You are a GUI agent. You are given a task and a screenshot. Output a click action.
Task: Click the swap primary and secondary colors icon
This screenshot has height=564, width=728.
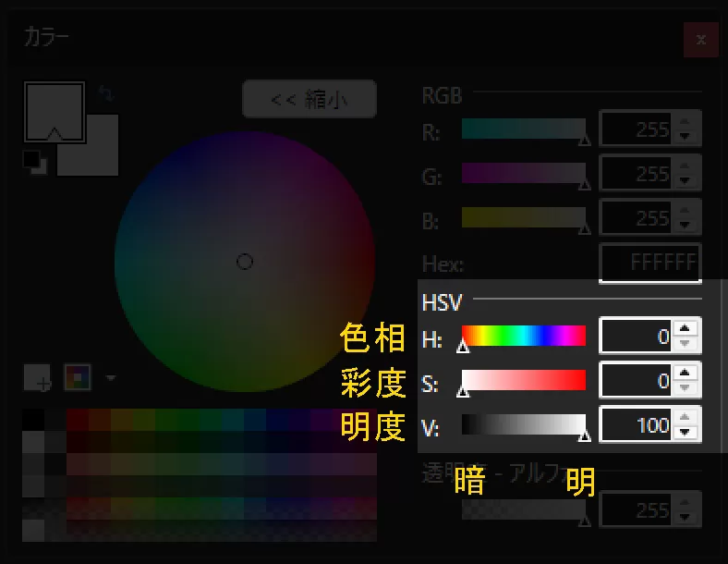pos(105,94)
